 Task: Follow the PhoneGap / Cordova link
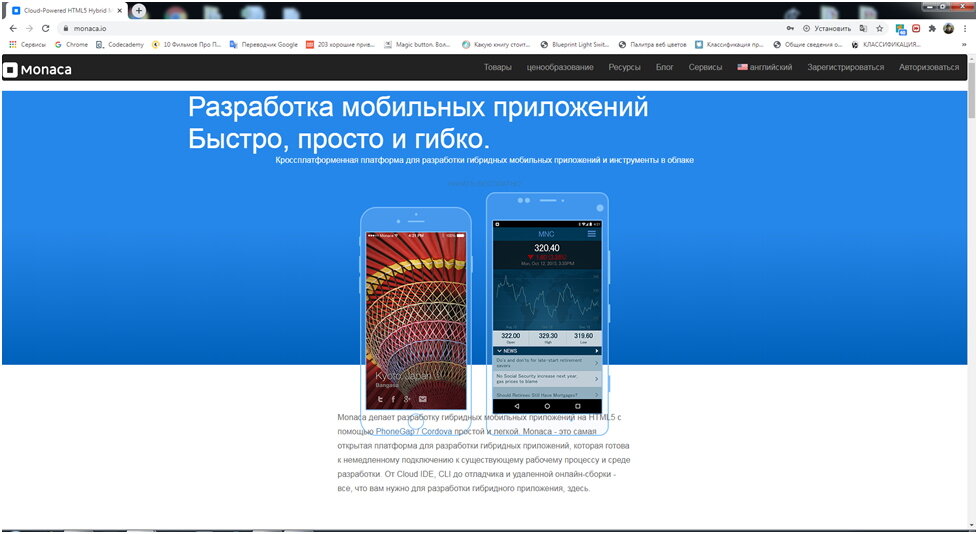pyautogui.click(x=414, y=431)
